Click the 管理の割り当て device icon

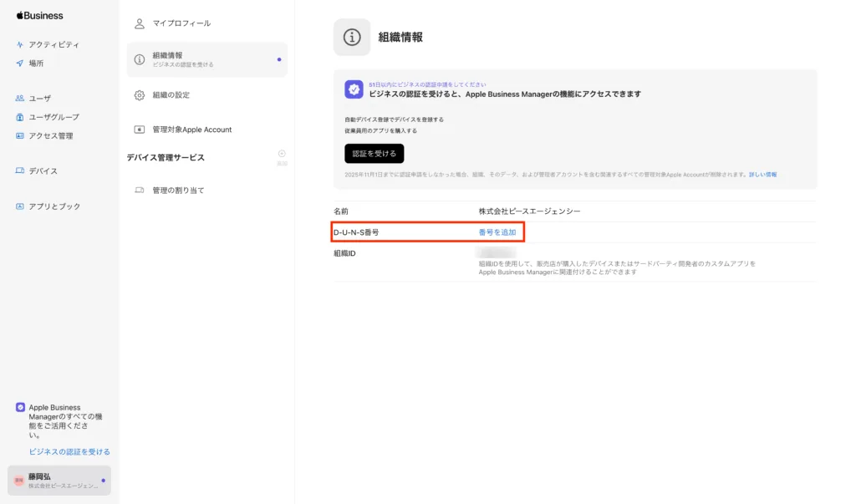(x=140, y=190)
